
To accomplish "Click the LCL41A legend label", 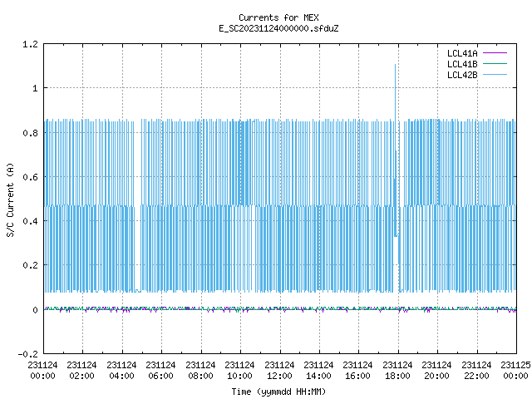I will 462,53.
